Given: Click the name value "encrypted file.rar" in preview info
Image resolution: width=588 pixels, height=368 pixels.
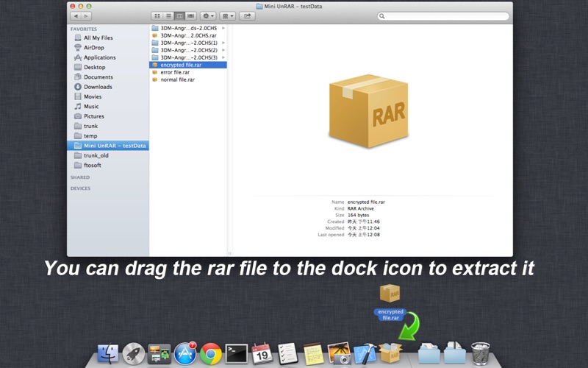Looking at the screenshot, I should point(366,202).
